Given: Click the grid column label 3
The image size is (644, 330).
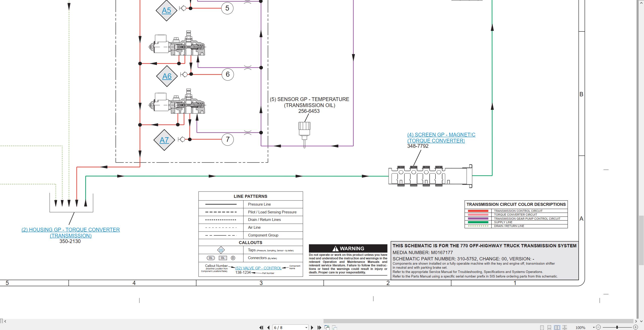Looking at the screenshot, I should (261, 283).
